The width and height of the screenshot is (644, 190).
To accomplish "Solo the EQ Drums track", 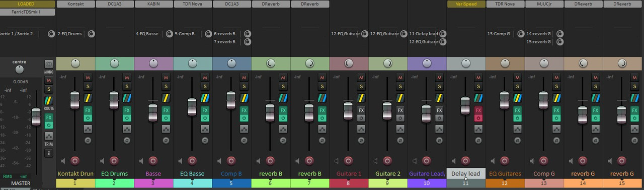I will click(x=127, y=87).
